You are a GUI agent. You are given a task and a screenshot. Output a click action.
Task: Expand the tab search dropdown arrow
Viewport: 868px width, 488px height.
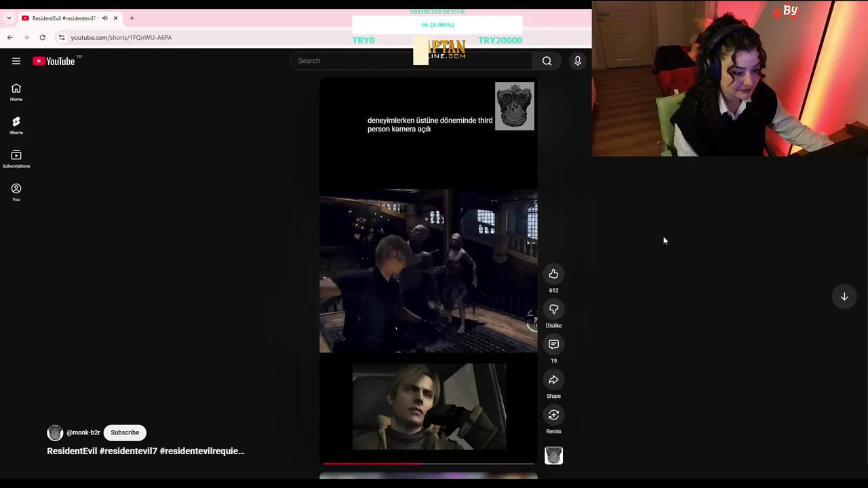tap(8, 18)
